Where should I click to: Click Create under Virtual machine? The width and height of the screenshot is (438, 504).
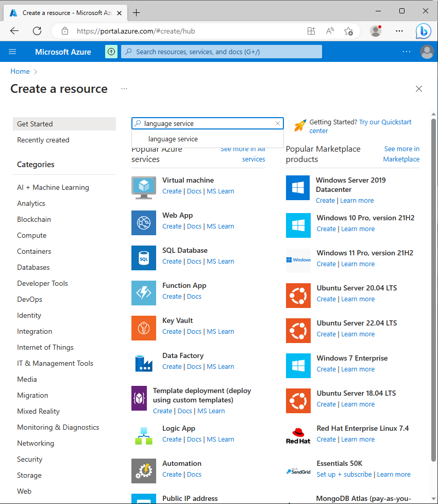tap(172, 191)
